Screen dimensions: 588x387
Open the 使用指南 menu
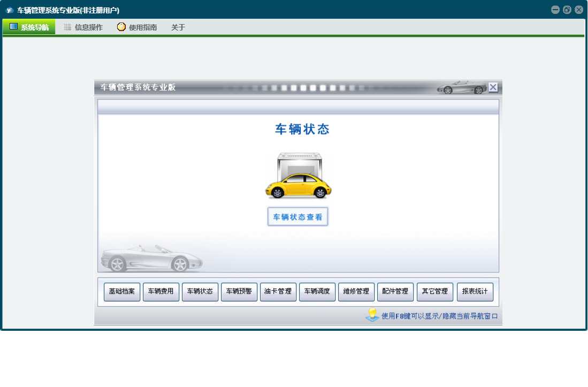(x=137, y=27)
